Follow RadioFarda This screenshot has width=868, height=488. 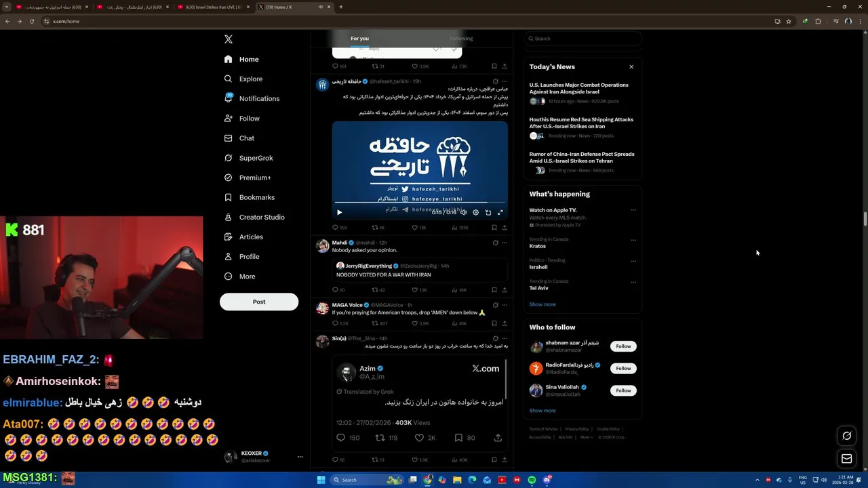point(623,368)
